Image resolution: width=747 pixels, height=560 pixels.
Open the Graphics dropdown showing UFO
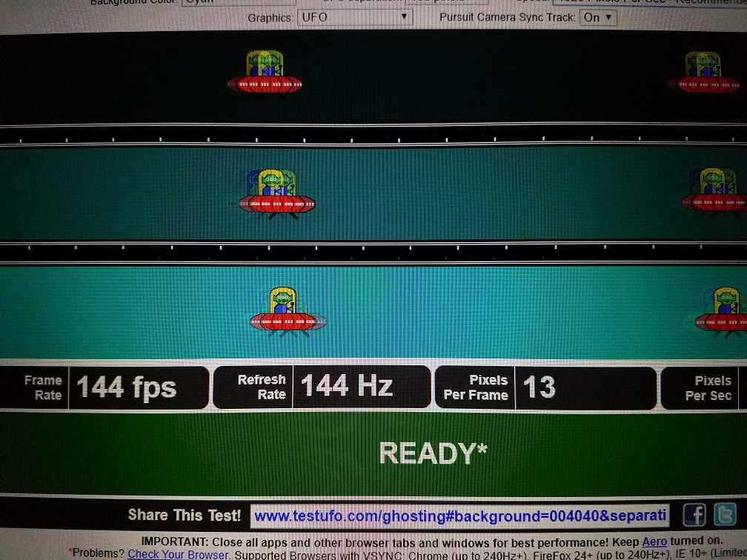point(355,18)
